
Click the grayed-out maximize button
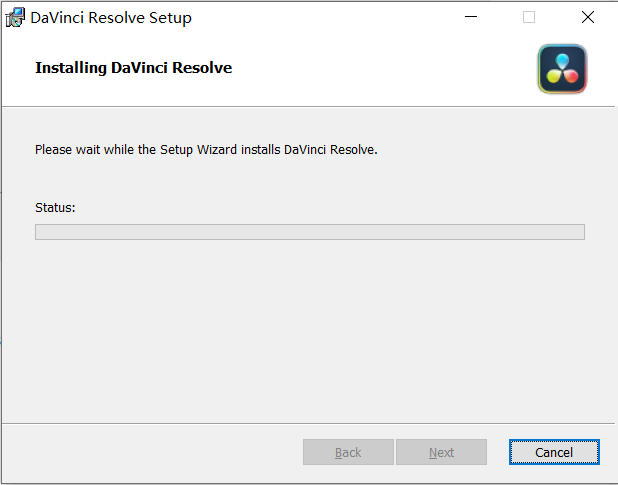(x=529, y=18)
